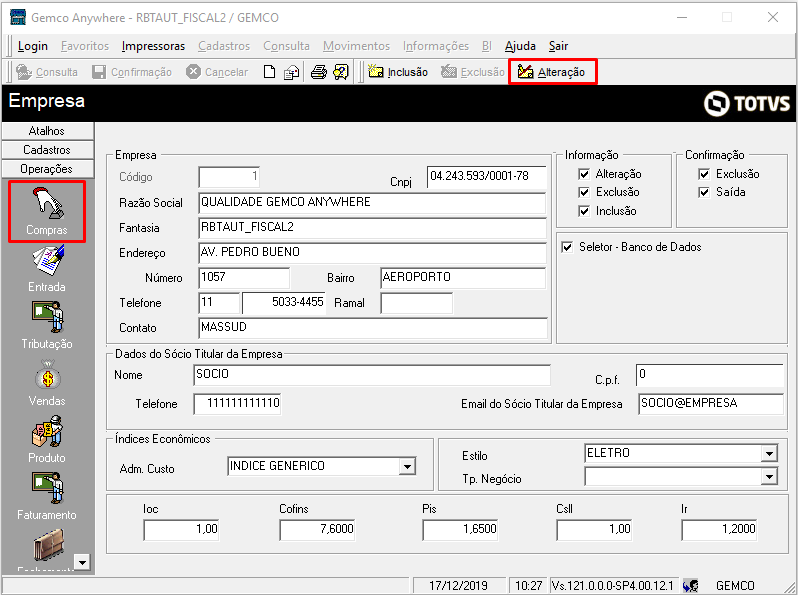Click the version text Vs.121.0.0.0-SP4.00.12.1
798x595 pixels.
(x=613, y=586)
